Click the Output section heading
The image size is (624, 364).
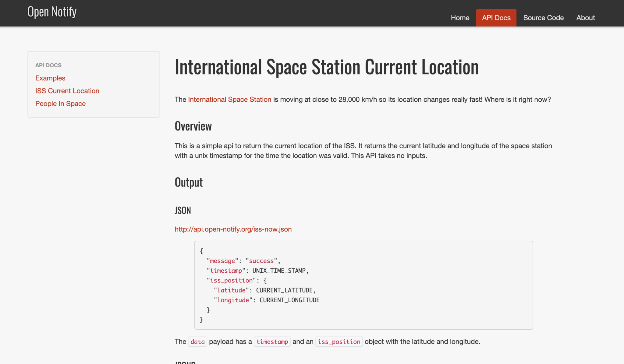coord(189,182)
